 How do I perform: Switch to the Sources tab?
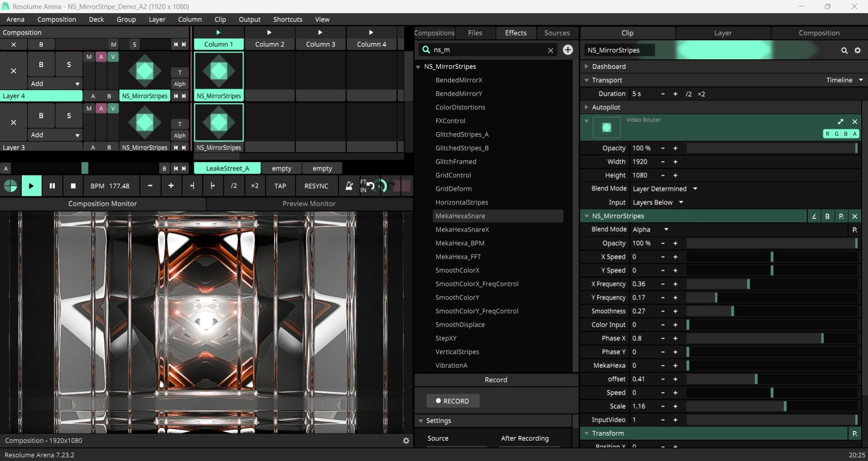(x=557, y=33)
